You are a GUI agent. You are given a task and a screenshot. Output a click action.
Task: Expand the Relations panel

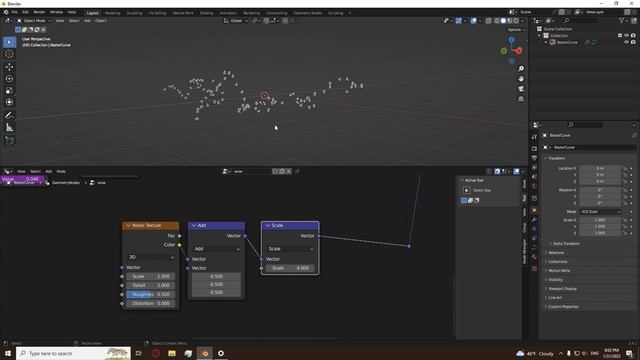click(x=556, y=253)
